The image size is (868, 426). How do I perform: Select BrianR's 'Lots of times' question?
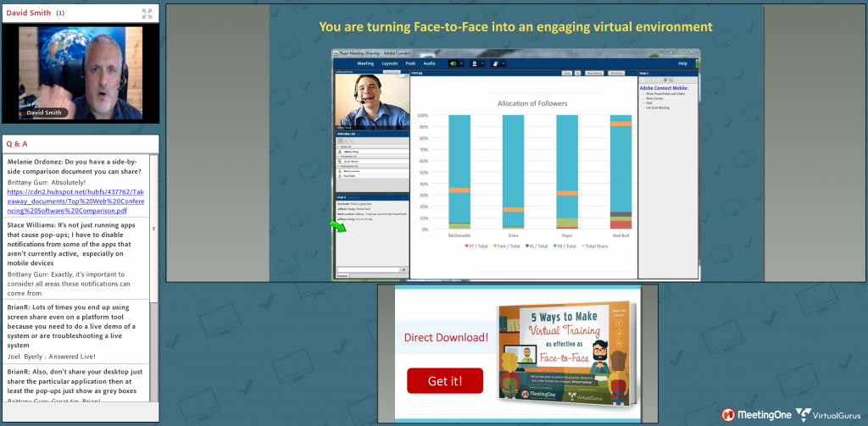coord(71,326)
